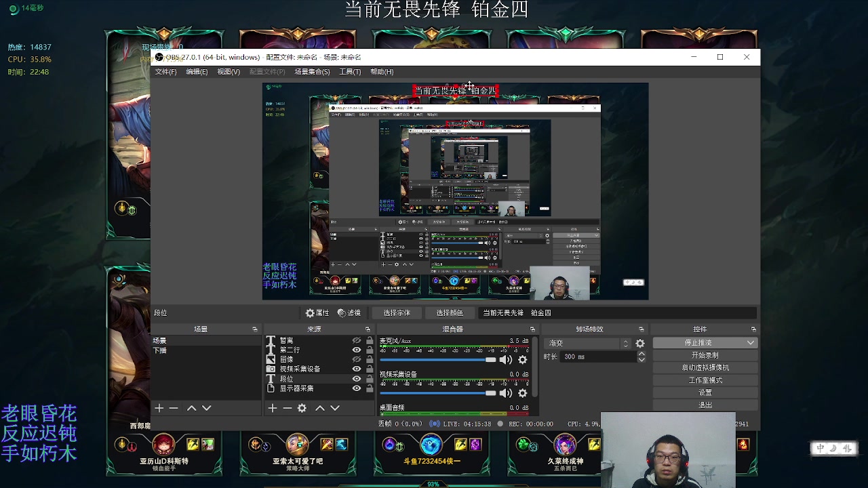The width and height of the screenshot is (868, 488).
Task: Click the moon icon on IME toolbar
Action: (833, 448)
